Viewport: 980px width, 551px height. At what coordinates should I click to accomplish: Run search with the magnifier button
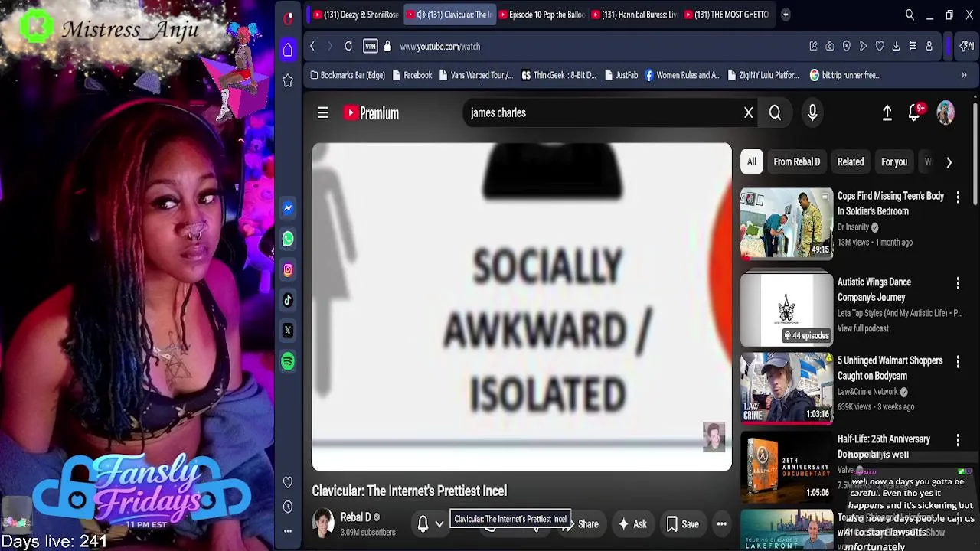click(775, 113)
